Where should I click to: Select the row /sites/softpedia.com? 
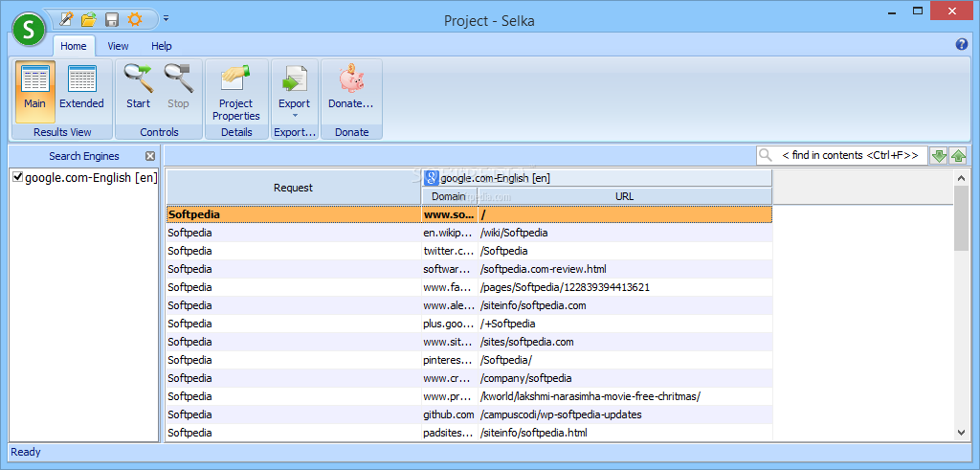click(x=469, y=341)
